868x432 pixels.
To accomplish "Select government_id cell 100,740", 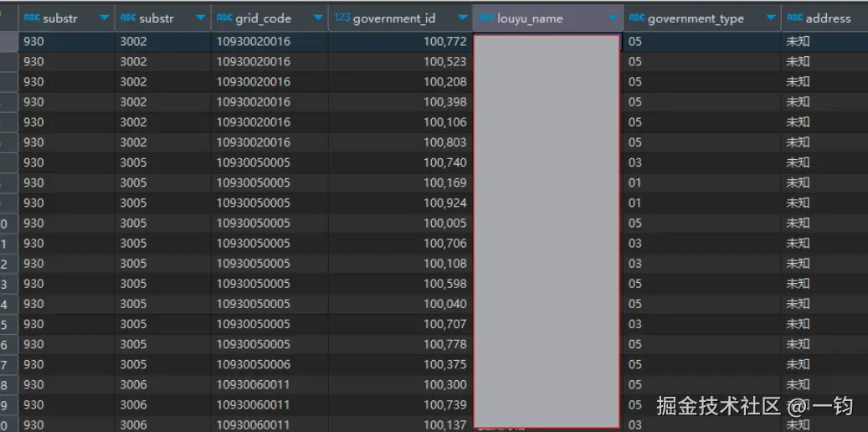I will (400, 162).
